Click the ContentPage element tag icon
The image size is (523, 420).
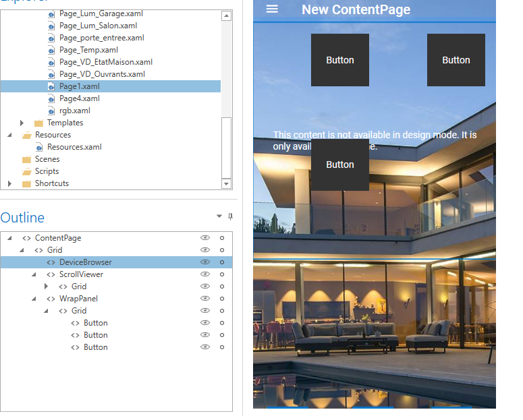coord(27,238)
